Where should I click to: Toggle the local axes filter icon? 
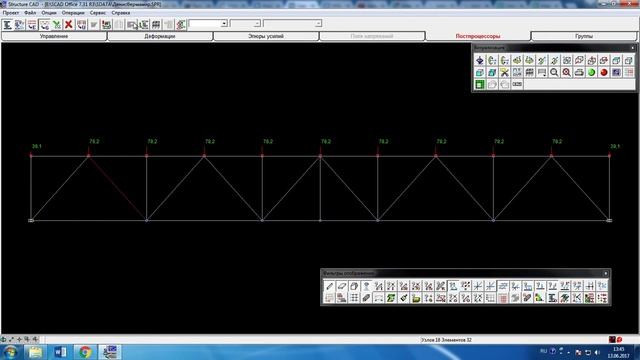(478, 286)
